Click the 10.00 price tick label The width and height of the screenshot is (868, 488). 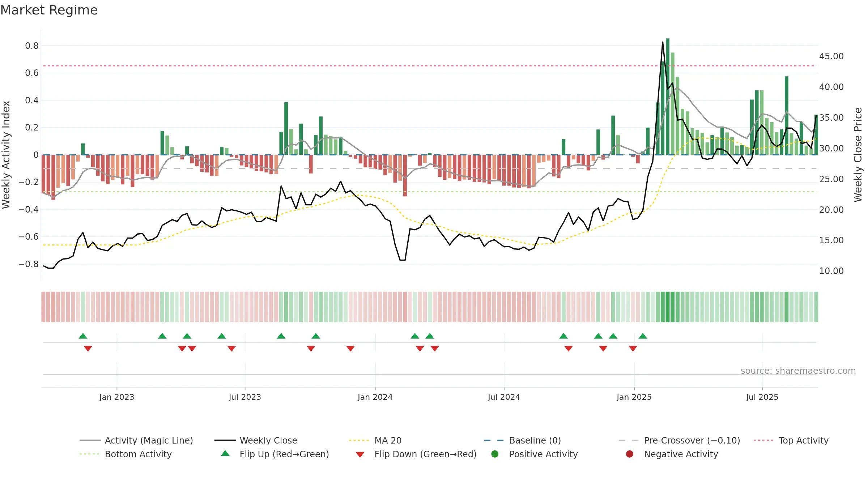(831, 271)
